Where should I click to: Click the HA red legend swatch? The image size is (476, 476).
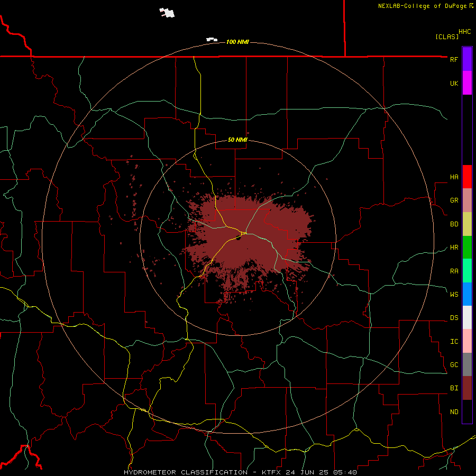click(x=467, y=177)
